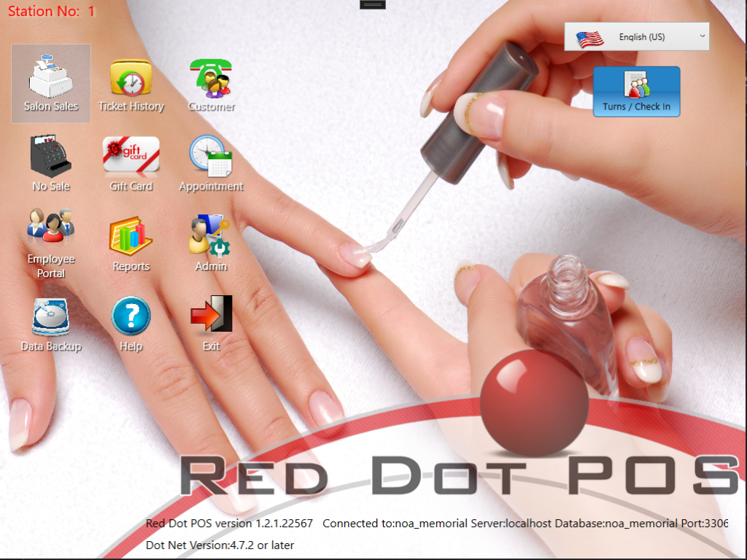The height and width of the screenshot is (560, 747).
Task: Open the Admin settings icon
Action: [x=211, y=244]
